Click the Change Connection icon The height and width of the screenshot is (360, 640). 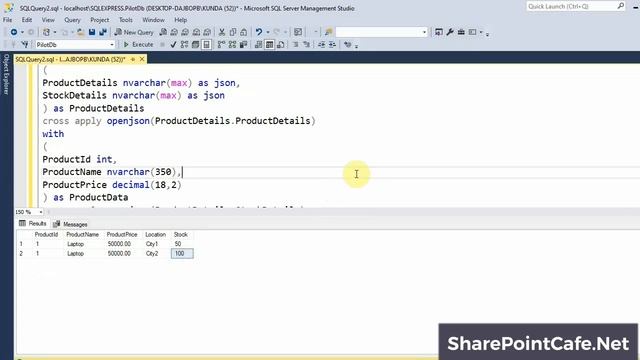24,44
